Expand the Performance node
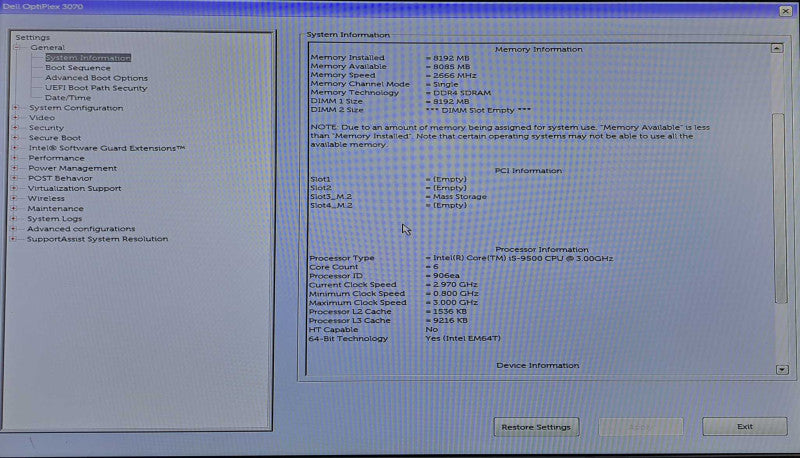Image resolution: width=800 pixels, height=458 pixels. pos(15,158)
